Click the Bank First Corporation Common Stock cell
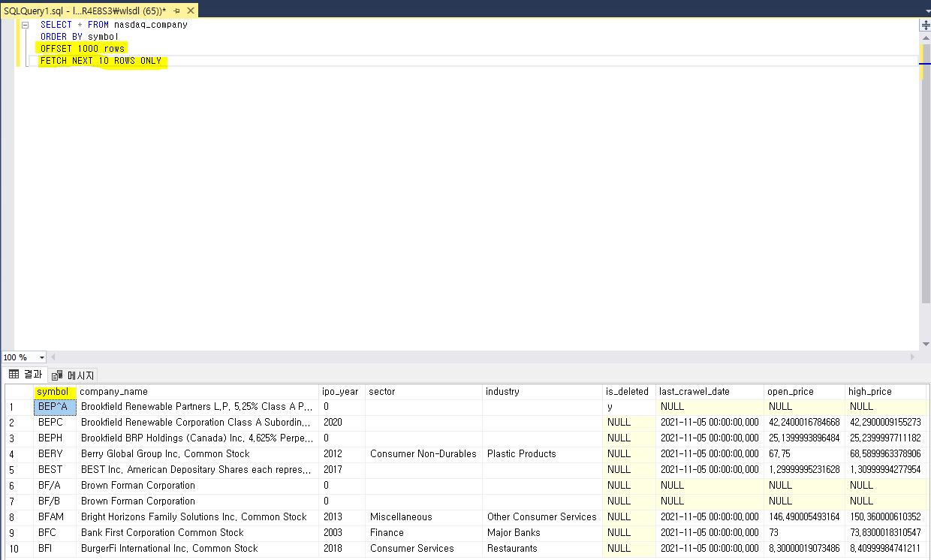Screen dimensions: 931x560 [x=197, y=533]
